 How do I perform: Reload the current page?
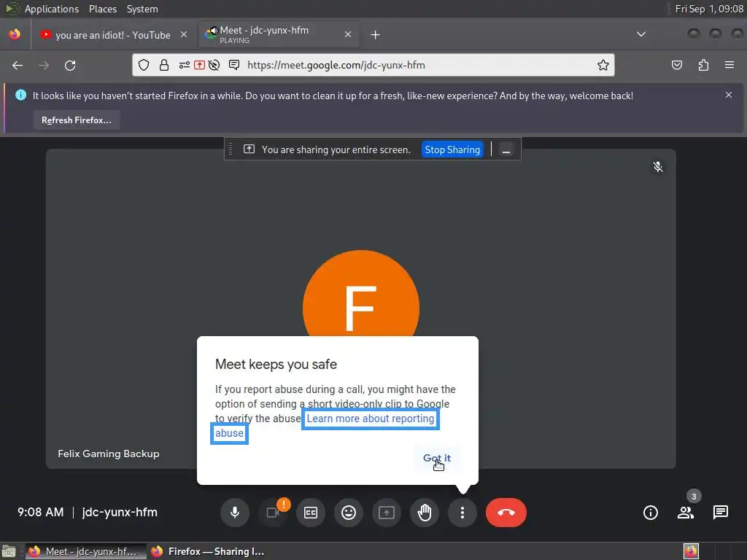[70, 65]
